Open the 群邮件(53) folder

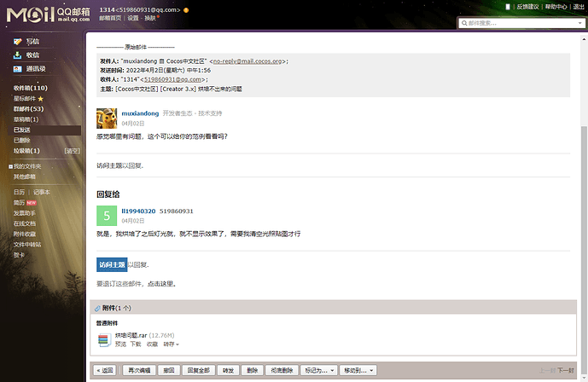click(x=28, y=109)
